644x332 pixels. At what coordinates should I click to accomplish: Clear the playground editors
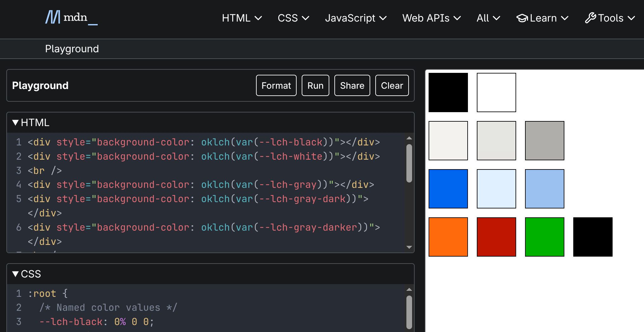(392, 86)
